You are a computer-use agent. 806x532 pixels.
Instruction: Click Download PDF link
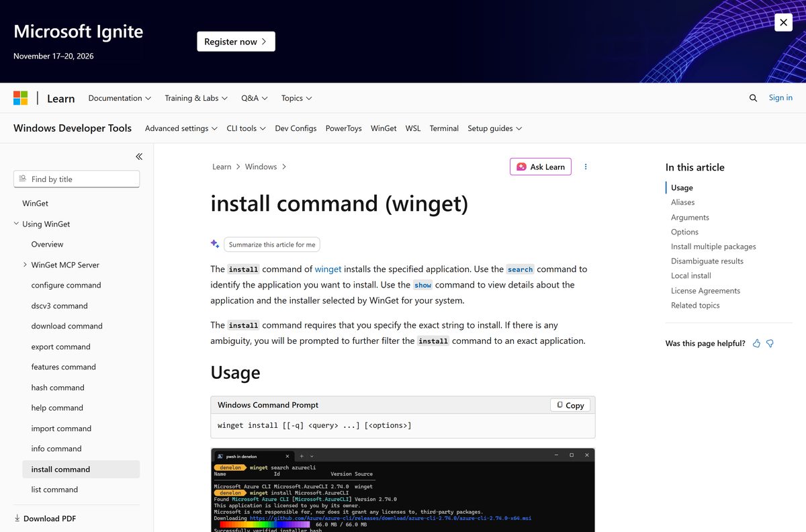50,519
